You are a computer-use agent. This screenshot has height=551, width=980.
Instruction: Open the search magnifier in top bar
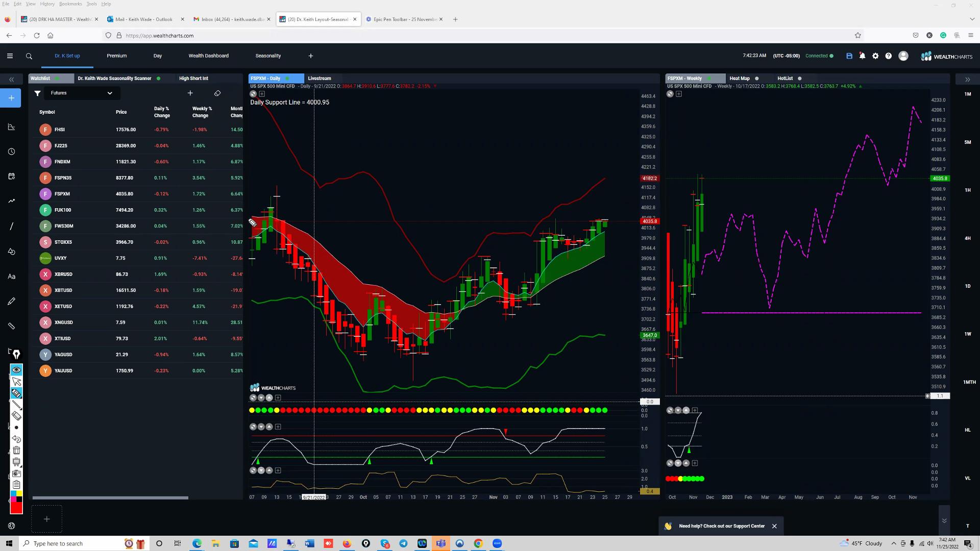[x=29, y=56]
